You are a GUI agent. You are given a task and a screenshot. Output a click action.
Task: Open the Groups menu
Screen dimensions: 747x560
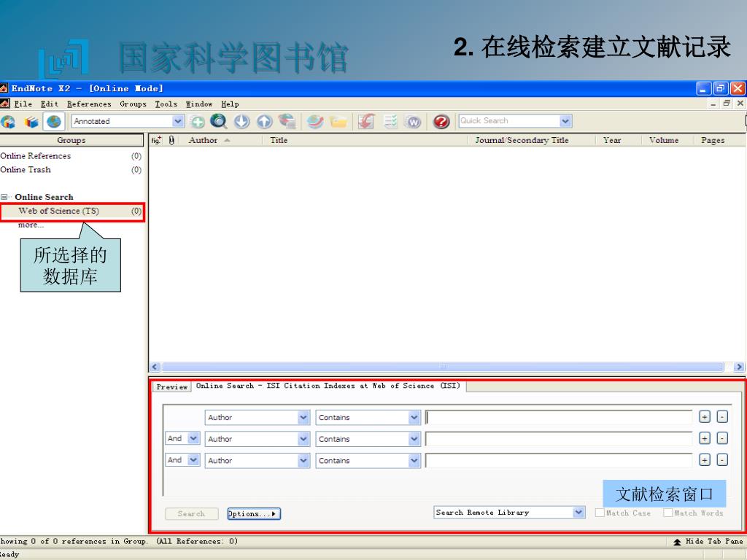(133, 104)
